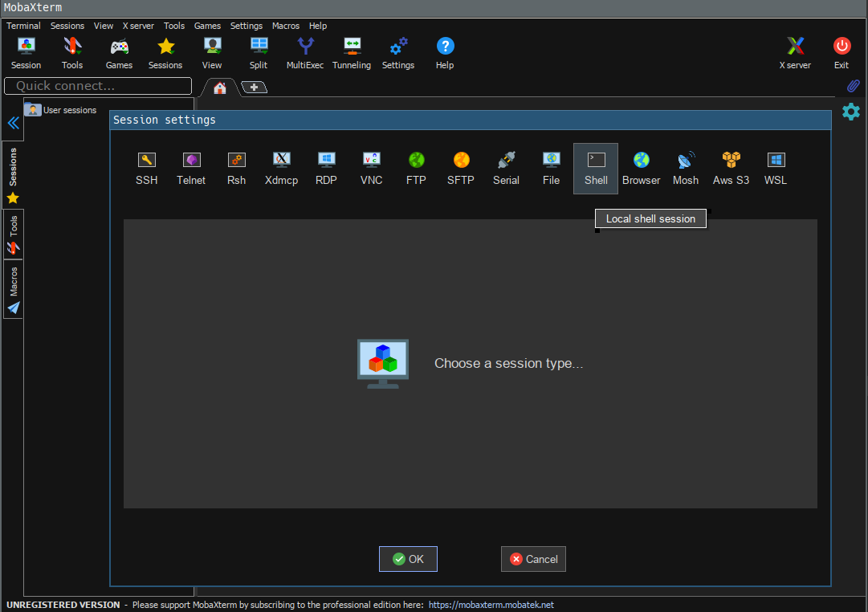Select the Browser session type
The height and width of the screenshot is (612, 868).
(x=641, y=169)
